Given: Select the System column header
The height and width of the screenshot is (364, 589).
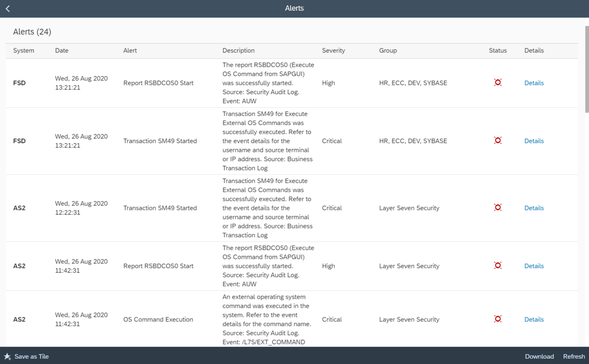Looking at the screenshot, I should coord(23,50).
